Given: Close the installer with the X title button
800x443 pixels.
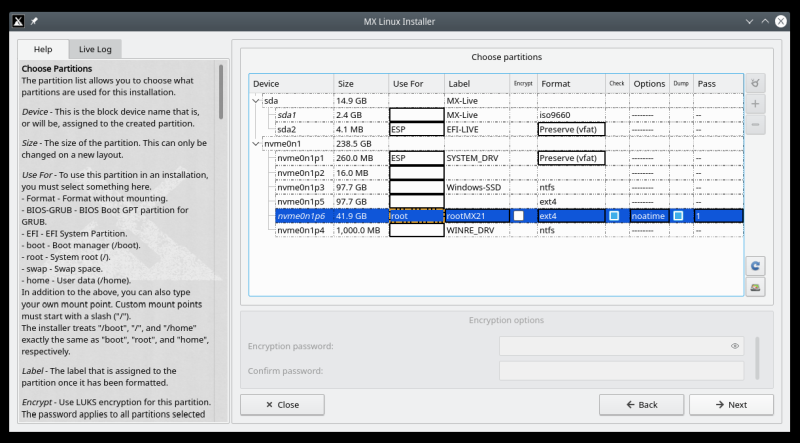Looking at the screenshot, I should [x=781, y=21].
